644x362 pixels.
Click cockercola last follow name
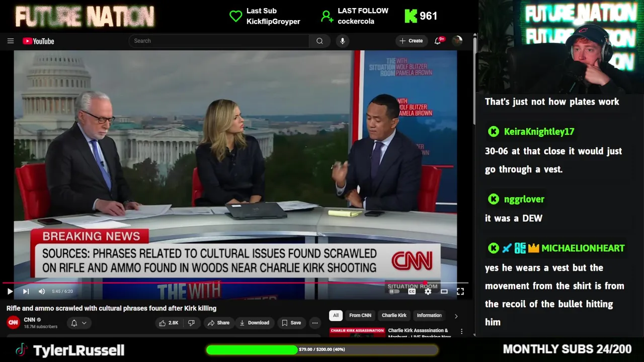pos(356,22)
